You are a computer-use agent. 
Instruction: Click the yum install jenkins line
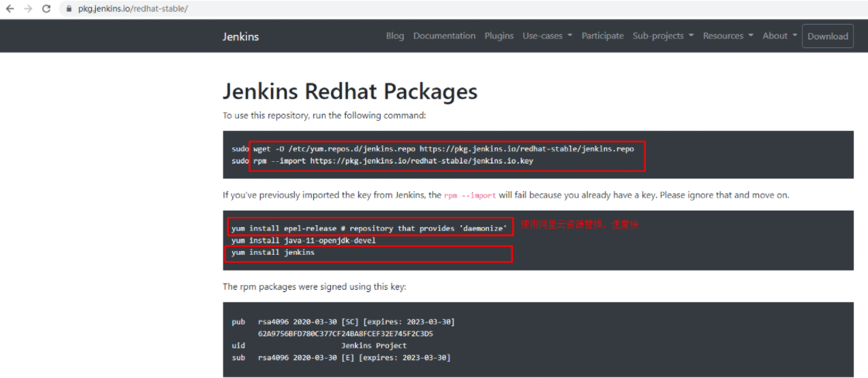point(273,253)
